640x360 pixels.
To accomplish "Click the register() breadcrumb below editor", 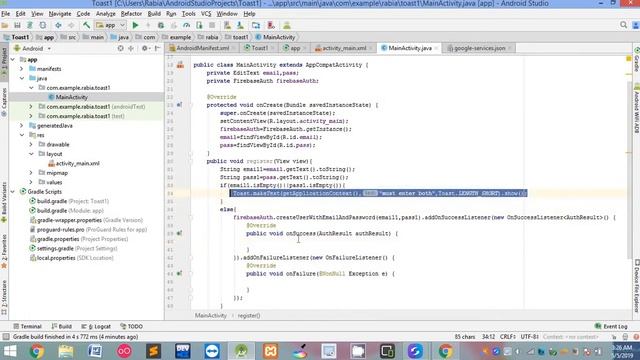I will (x=249, y=316).
